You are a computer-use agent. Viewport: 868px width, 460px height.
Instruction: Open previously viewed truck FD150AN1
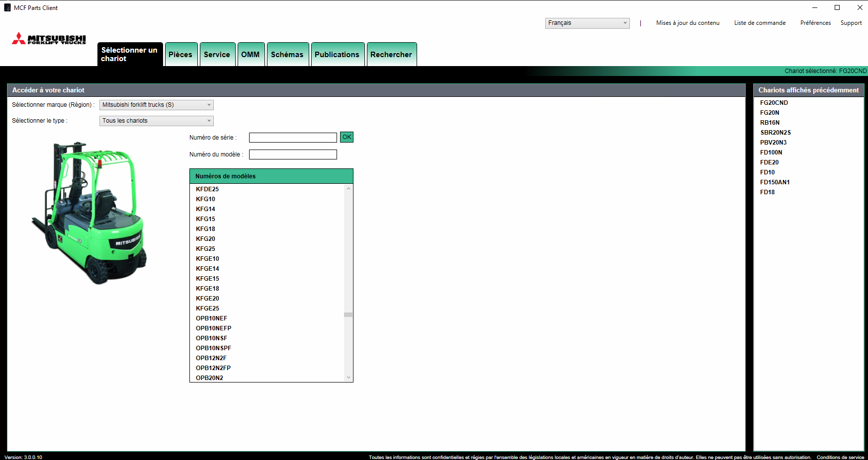point(775,182)
